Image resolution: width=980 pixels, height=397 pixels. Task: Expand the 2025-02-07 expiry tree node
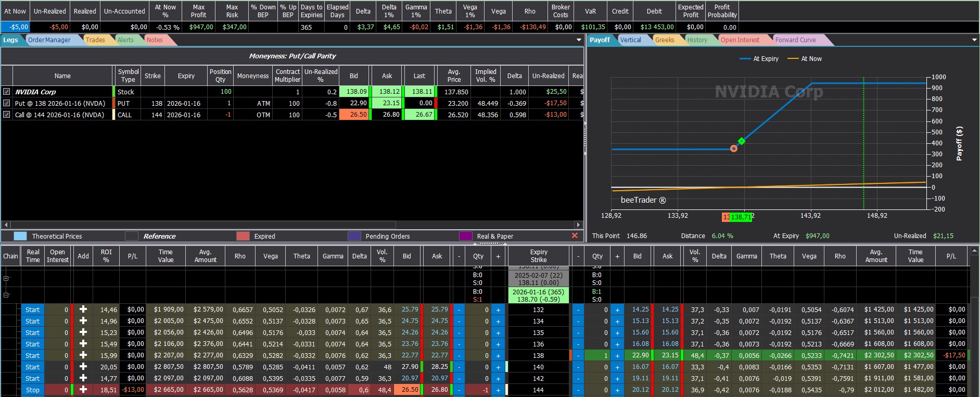(6, 278)
